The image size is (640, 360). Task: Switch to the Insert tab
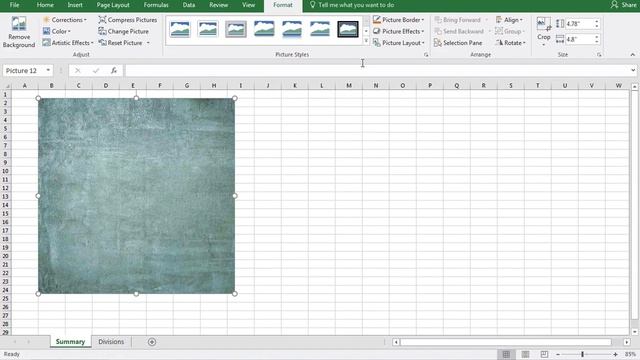pyautogui.click(x=75, y=5)
